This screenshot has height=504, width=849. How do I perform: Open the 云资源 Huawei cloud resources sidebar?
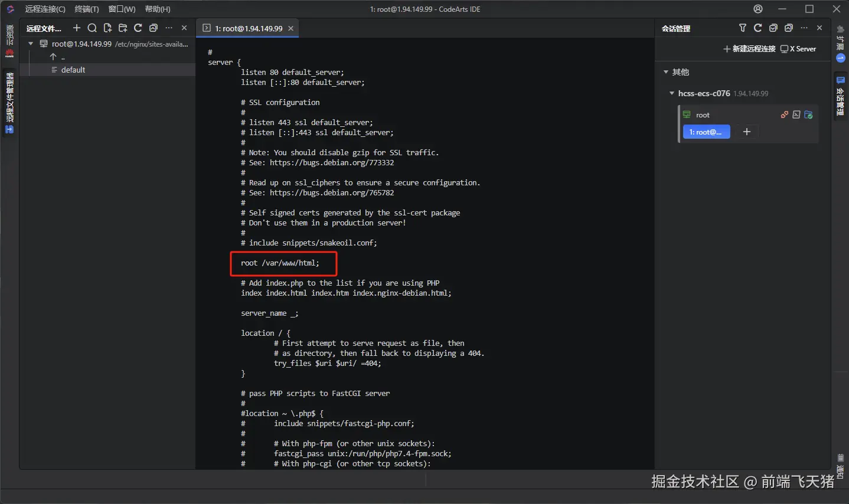(x=9, y=41)
